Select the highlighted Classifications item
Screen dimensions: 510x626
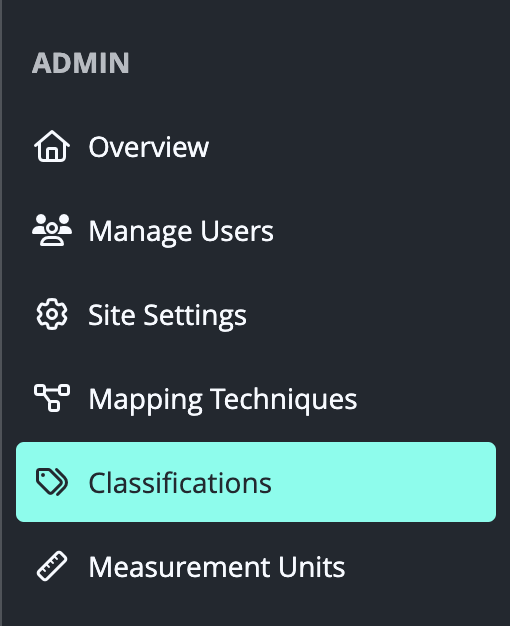(256, 482)
